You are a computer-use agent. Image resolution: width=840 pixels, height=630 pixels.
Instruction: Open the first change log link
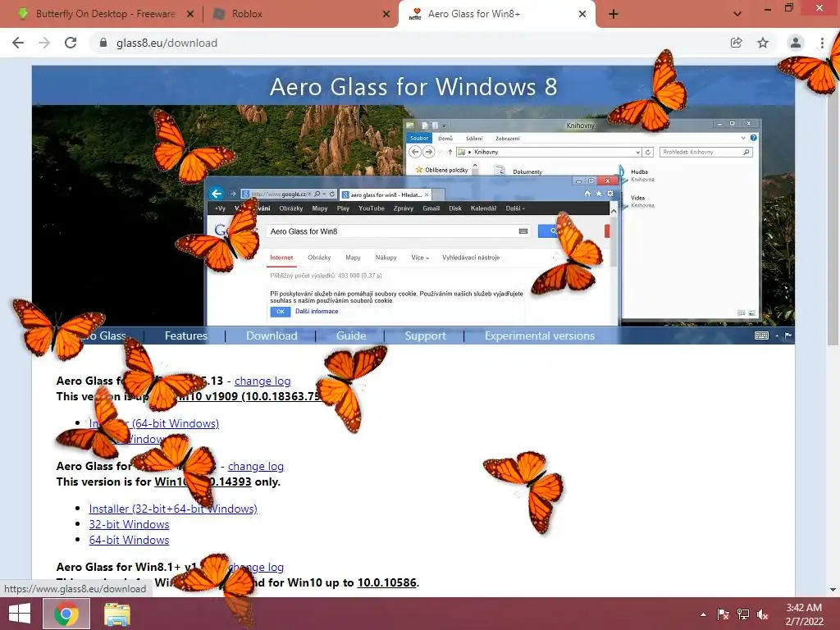click(x=262, y=381)
